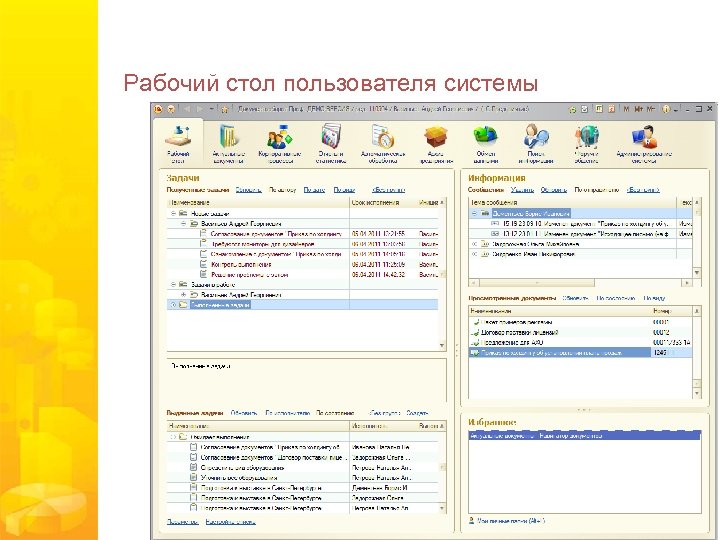The height and width of the screenshot is (540, 720).
Task: Click the information (i) icon in the title bar
Action: (x=665, y=109)
